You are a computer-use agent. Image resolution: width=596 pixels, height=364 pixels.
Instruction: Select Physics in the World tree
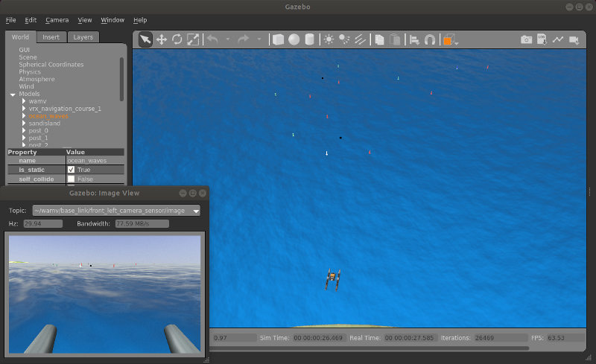tap(30, 72)
